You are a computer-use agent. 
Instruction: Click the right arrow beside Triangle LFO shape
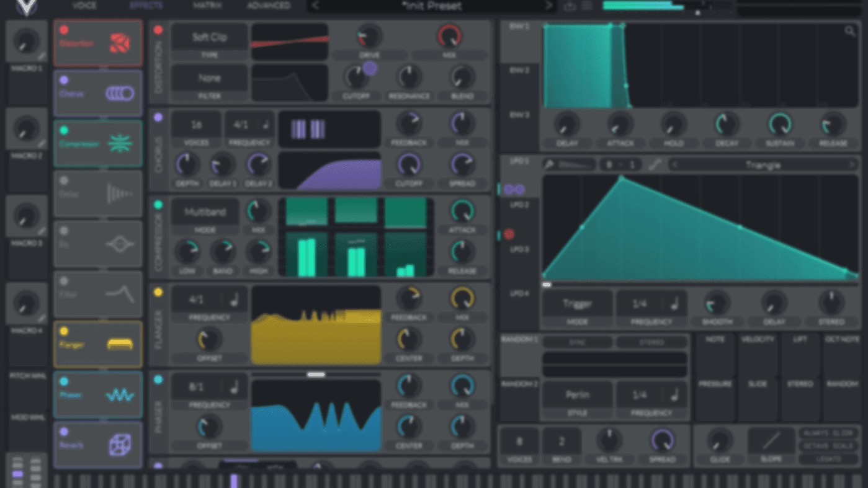point(852,165)
